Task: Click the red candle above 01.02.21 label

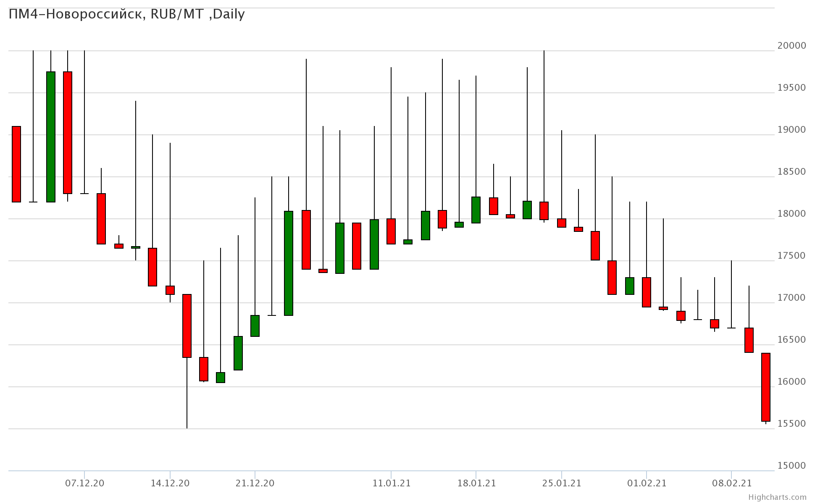Action: (647, 292)
